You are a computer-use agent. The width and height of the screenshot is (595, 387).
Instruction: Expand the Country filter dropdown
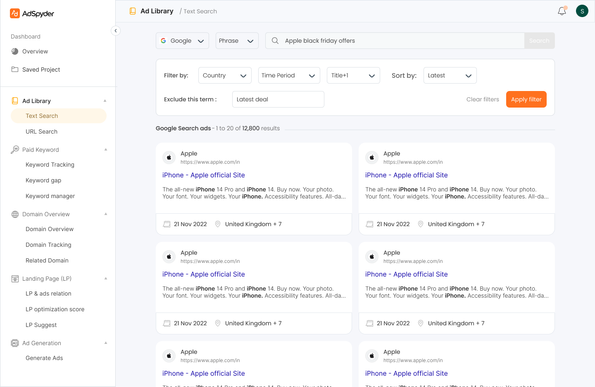[x=225, y=76]
